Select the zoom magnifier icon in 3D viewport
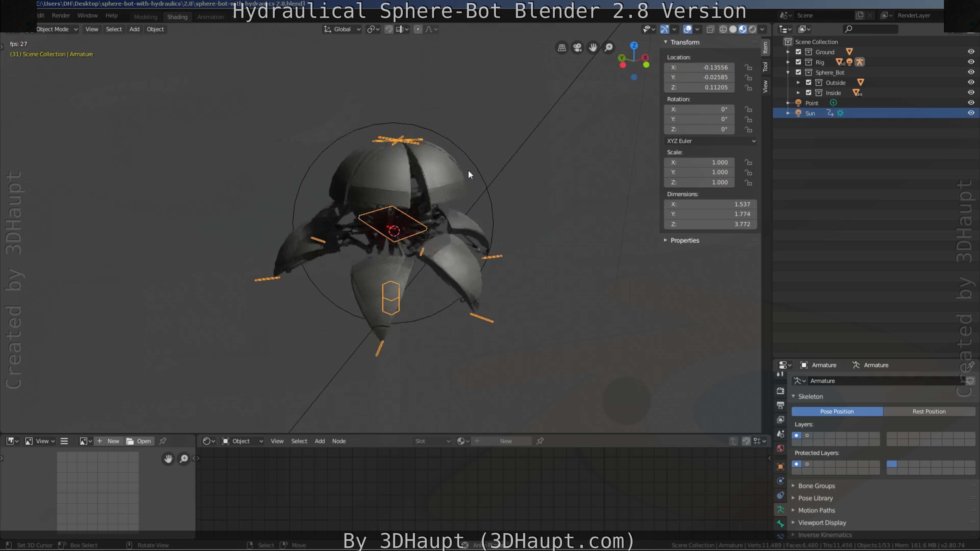Viewport: 980px width, 551px height. (x=609, y=47)
